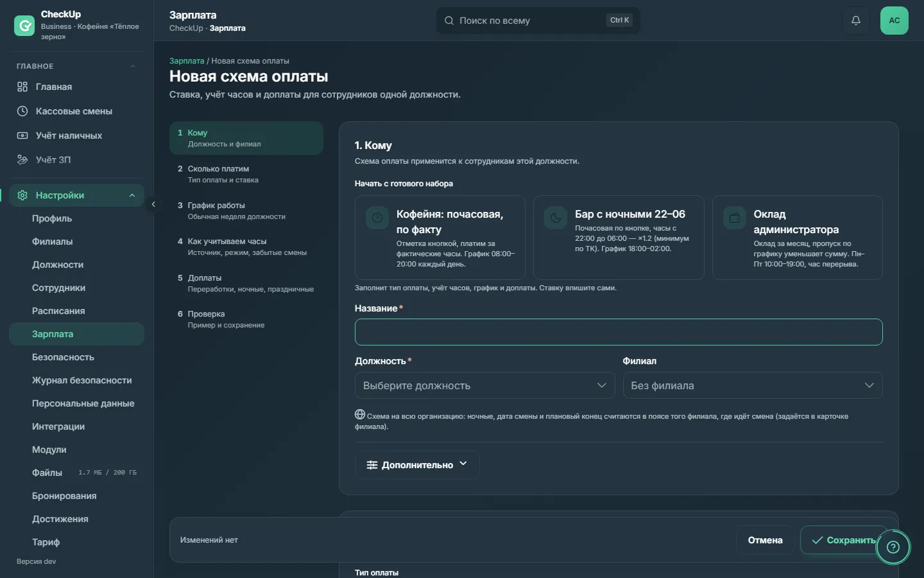Screen dimensions: 924x578
Task: Collapse the Настройки menu group
Action: (132, 195)
